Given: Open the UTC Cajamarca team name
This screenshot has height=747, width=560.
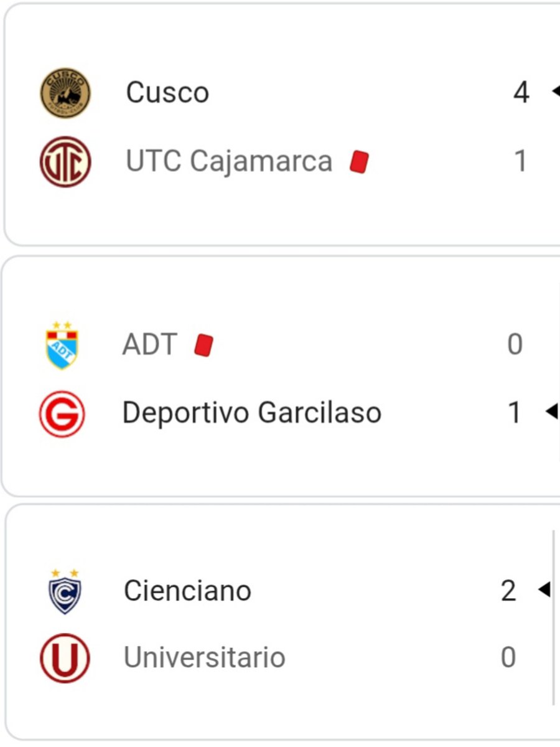Looking at the screenshot, I should [229, 161].
